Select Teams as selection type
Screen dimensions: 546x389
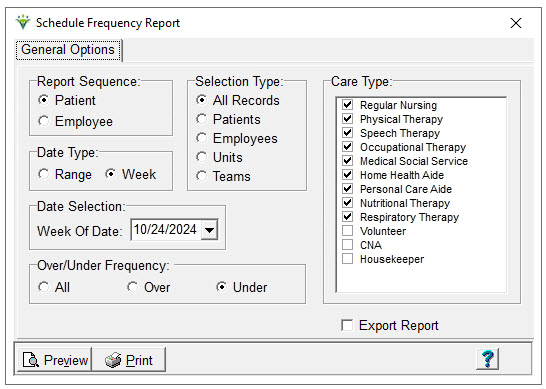coord(202,176)
